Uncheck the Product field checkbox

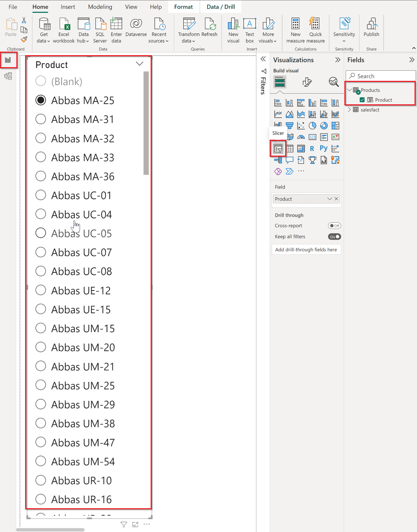coord(362,100)
